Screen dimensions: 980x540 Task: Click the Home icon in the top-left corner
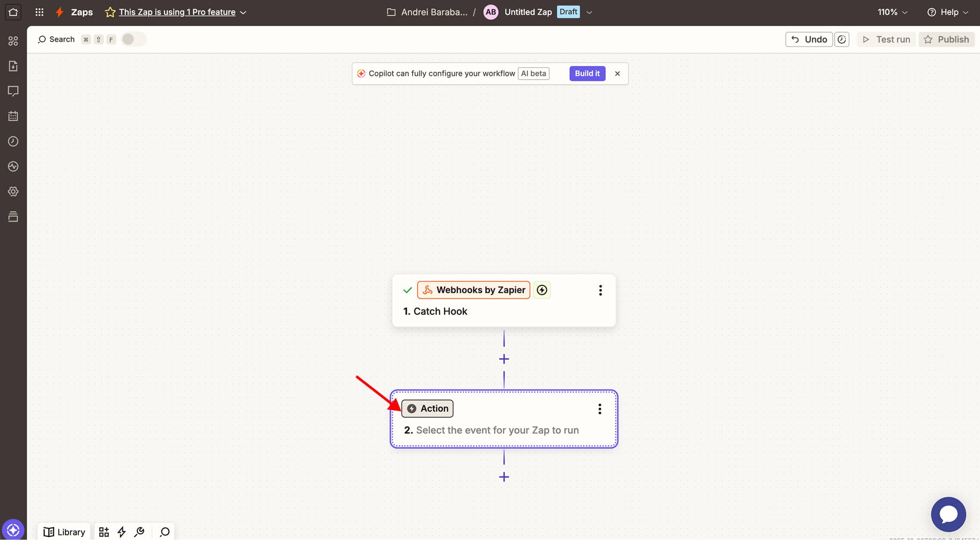[x=13, y=12]
